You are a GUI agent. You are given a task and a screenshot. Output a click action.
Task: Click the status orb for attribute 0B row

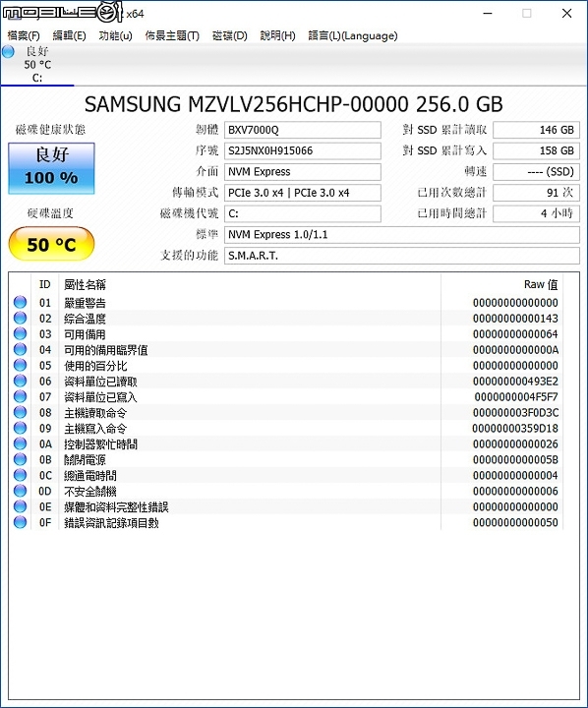[20, 459]
